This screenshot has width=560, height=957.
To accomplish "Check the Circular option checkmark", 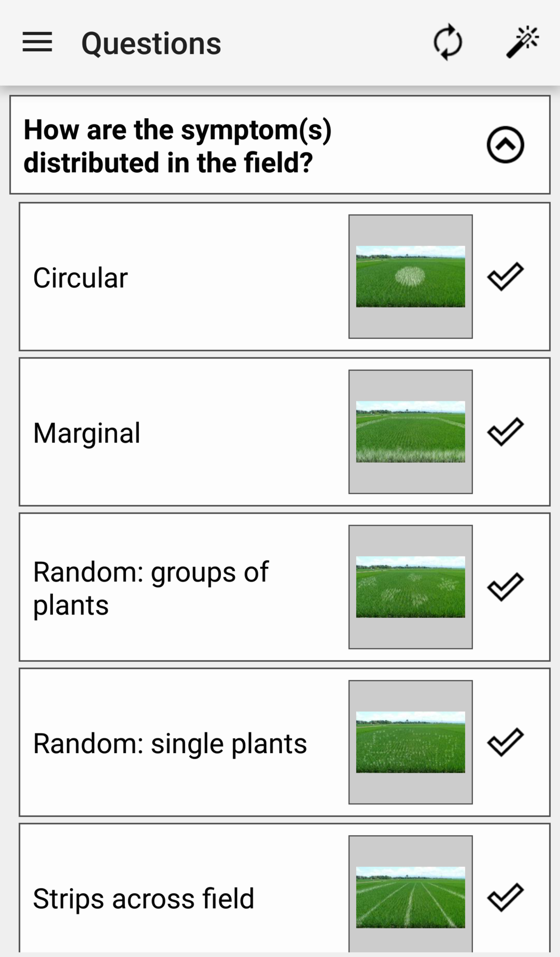I will tap(506, 276).
